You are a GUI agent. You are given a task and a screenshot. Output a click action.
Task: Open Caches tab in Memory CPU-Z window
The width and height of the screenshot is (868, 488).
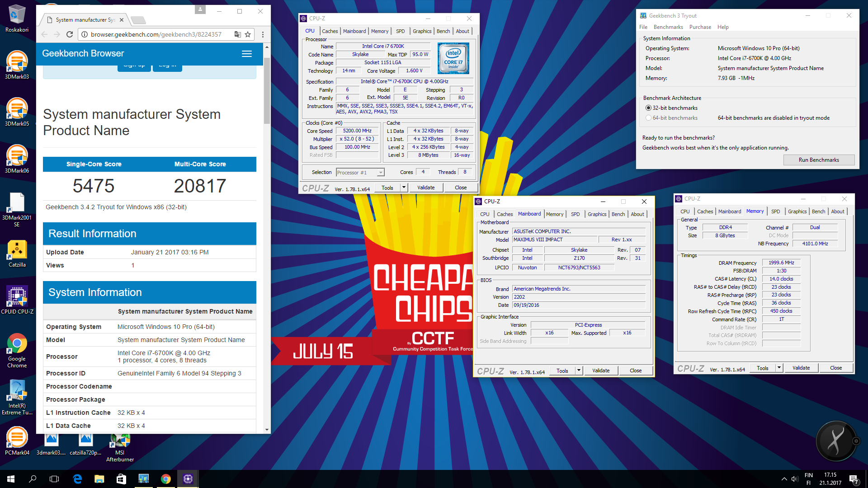[705, 211]
